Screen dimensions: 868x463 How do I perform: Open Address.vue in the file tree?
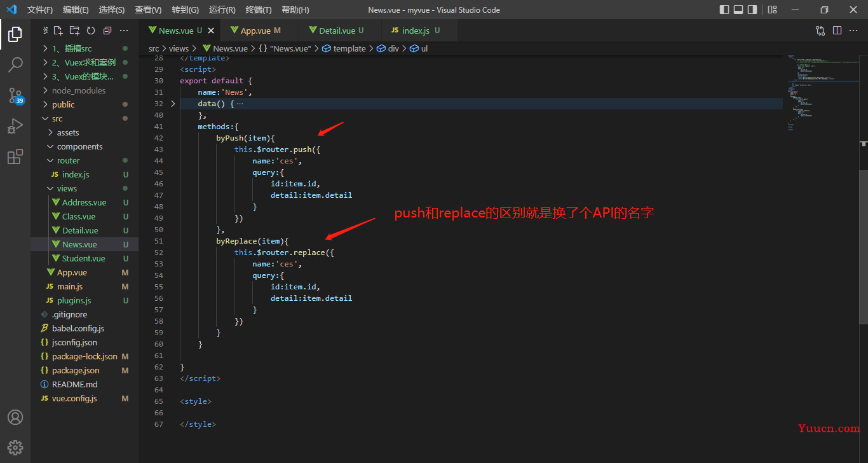point(85,202)
